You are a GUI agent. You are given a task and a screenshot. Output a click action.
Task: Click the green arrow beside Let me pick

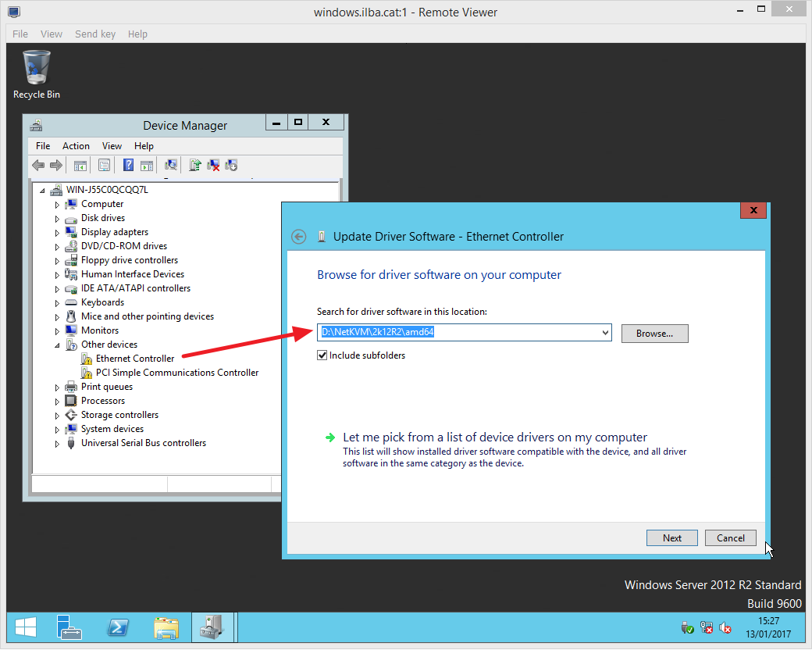click(x=329, y=437)
